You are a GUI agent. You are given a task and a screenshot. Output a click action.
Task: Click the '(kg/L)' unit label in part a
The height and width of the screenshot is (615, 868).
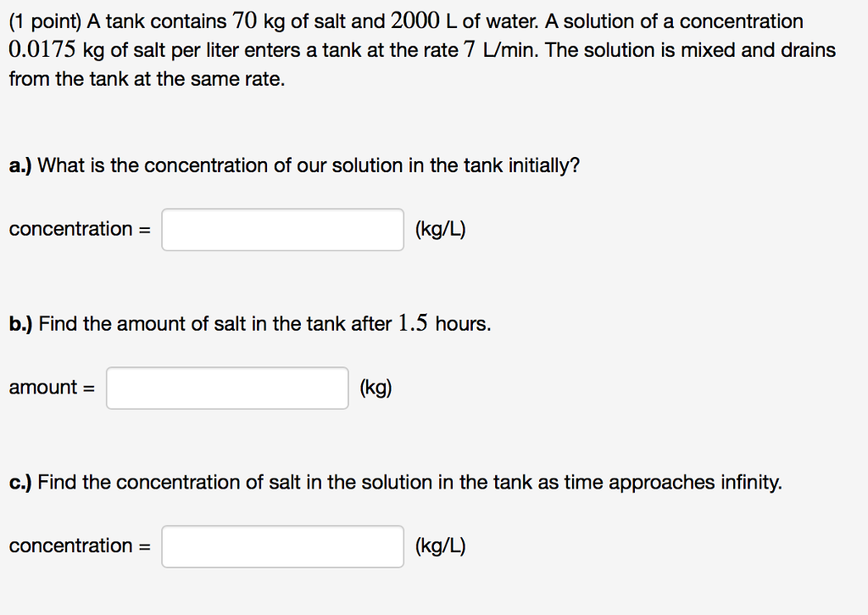point(440,229)
